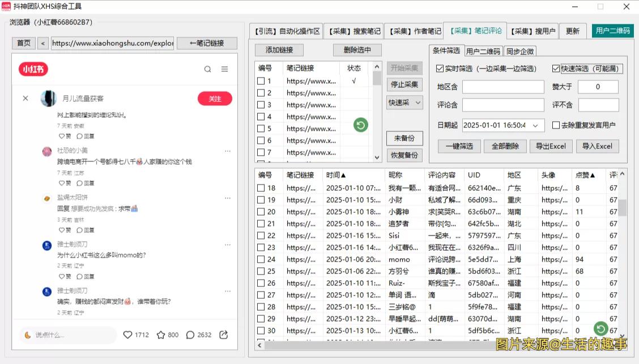Switch to the 【采集】搜索笔记 tab
The width and height of the screenshot is (639, 364).
pyautogui.click(x=354, y=31)
